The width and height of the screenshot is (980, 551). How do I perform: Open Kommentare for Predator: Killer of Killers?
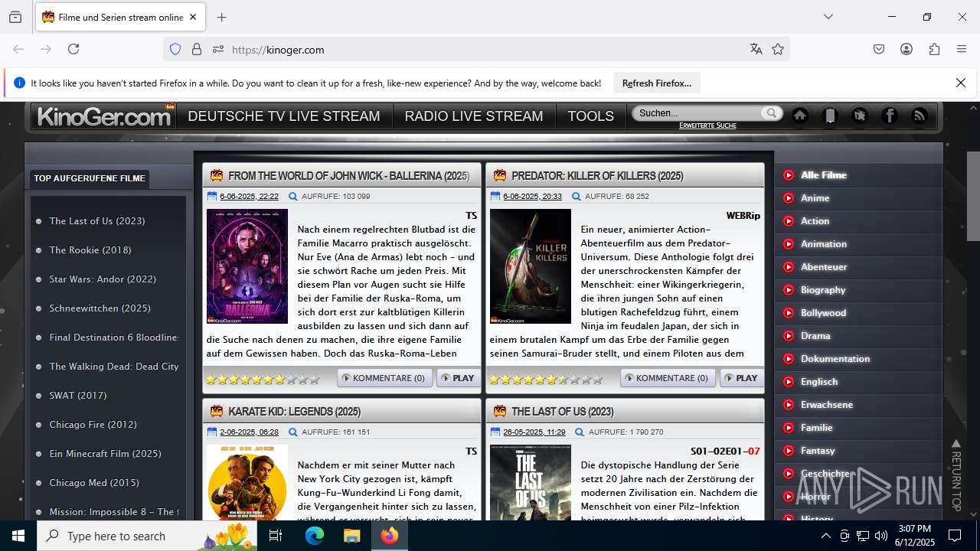[x=668, y=378]
